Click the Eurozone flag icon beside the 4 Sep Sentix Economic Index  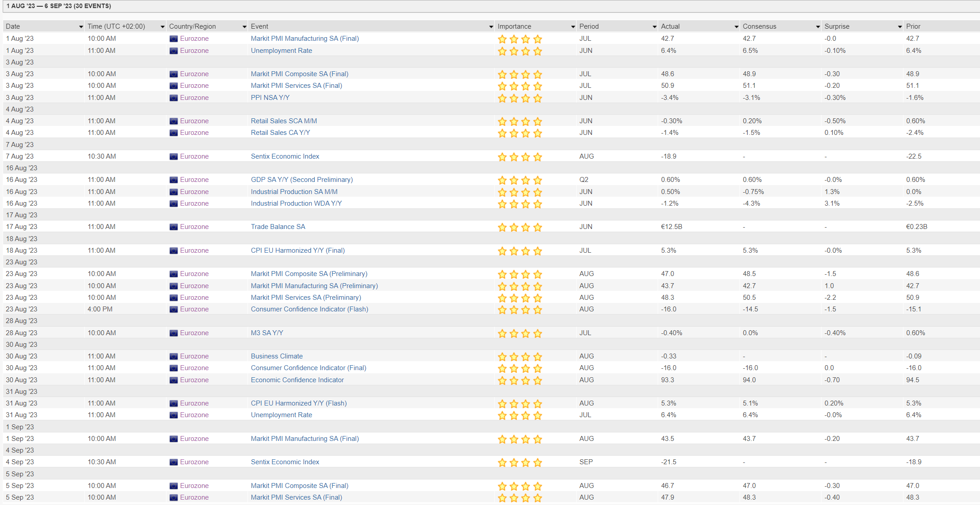pos(174,462)
